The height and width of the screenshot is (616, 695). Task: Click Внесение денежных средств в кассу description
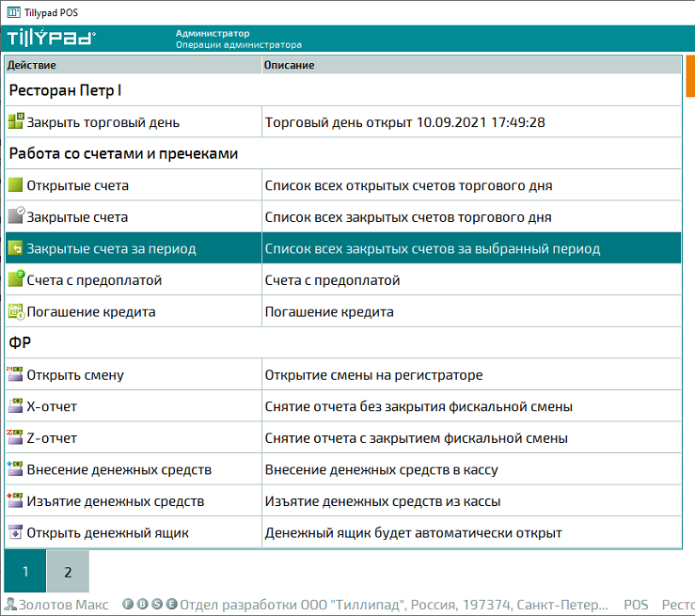click(x=381, y=469)
